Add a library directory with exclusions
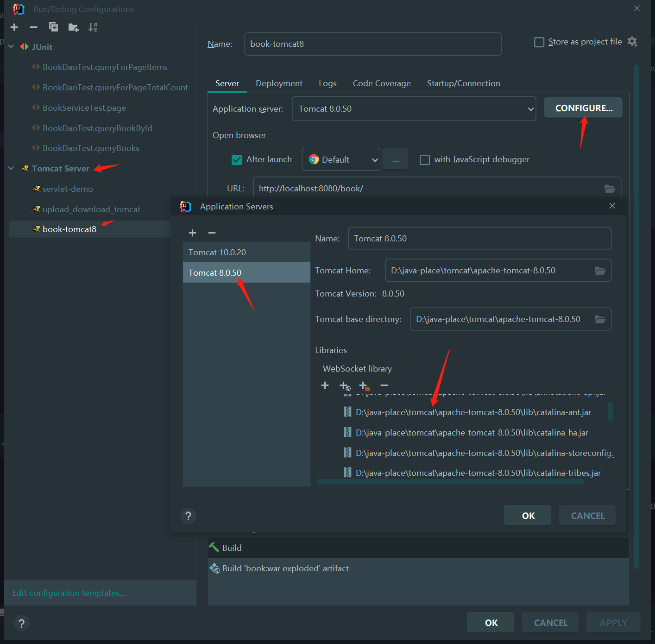655x644 pixels. click(365, 386)
